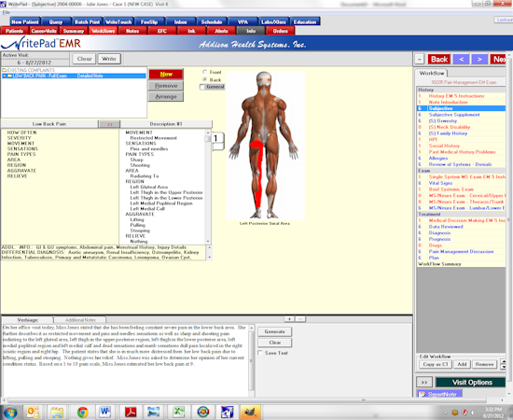The height and width of the screenshot is (420, 513).
Task: Go to previous workflow step with < button
Action: (462, 59)
